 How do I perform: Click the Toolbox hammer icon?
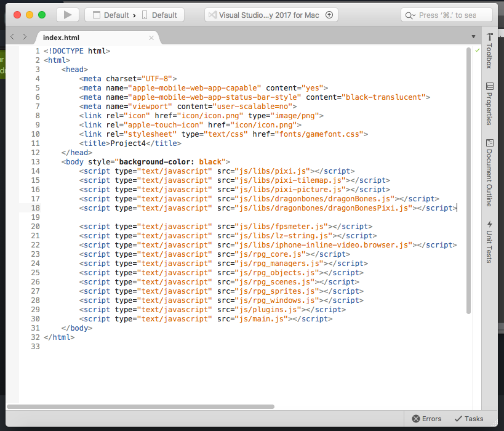pyautogui.click(x=489, y=37)
